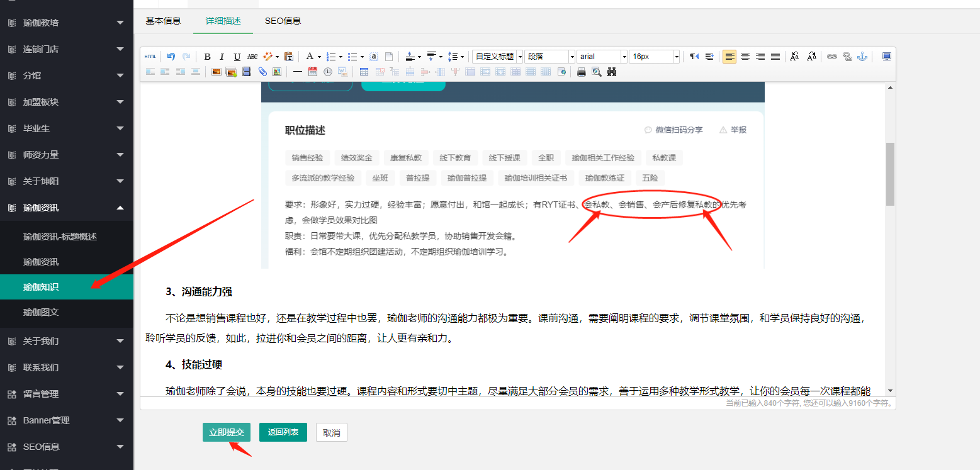
Task: Switch to the SEO信息 tab
Action: [283, 21]
